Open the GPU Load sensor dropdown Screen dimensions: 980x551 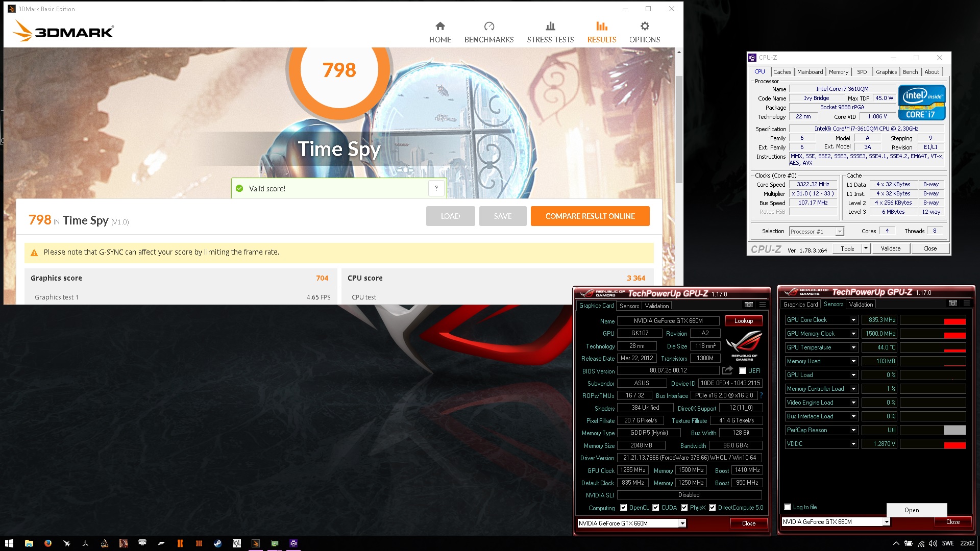(x=853, y=375)
